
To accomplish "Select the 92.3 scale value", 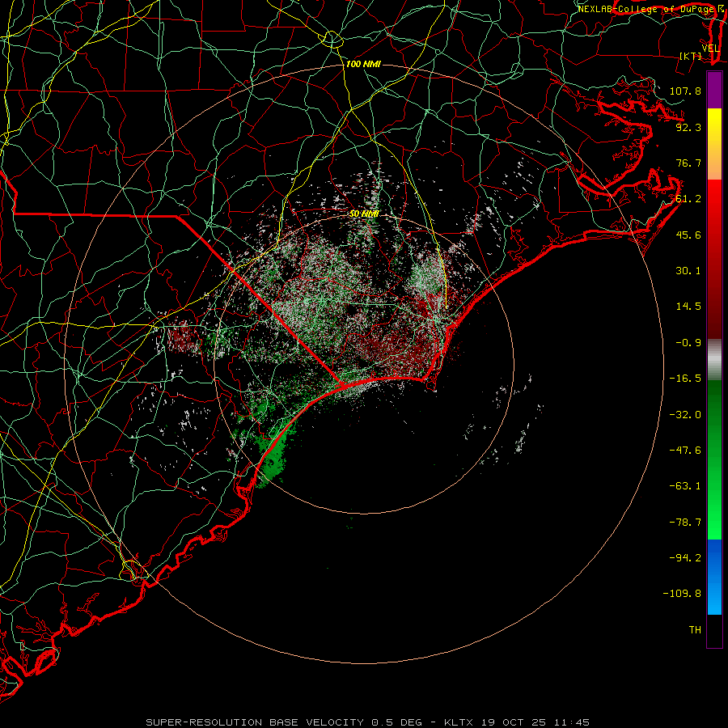I will 688,127.
